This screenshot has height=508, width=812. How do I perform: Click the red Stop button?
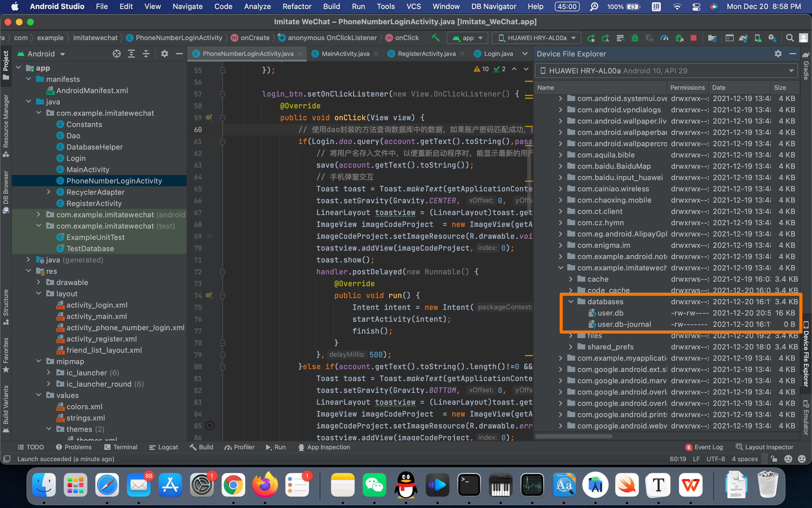[694, 38]
